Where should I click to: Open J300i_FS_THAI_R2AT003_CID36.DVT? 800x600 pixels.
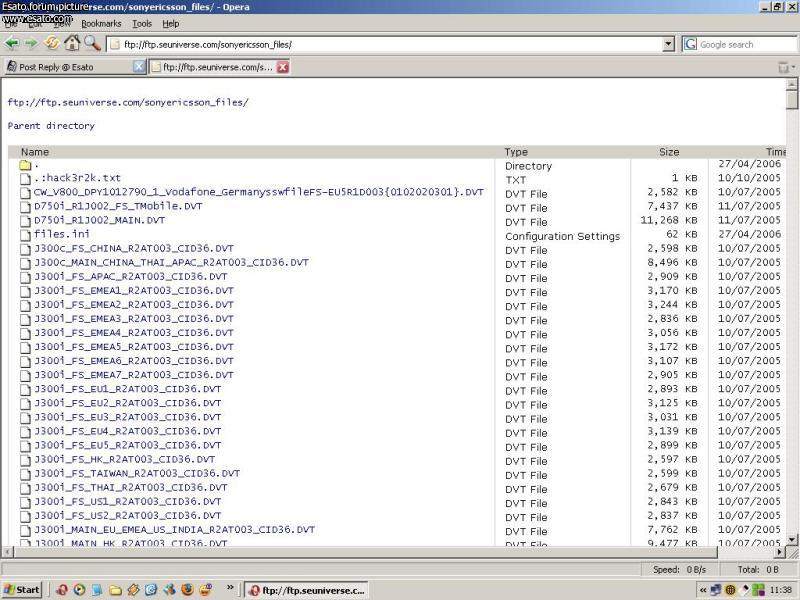131,487
